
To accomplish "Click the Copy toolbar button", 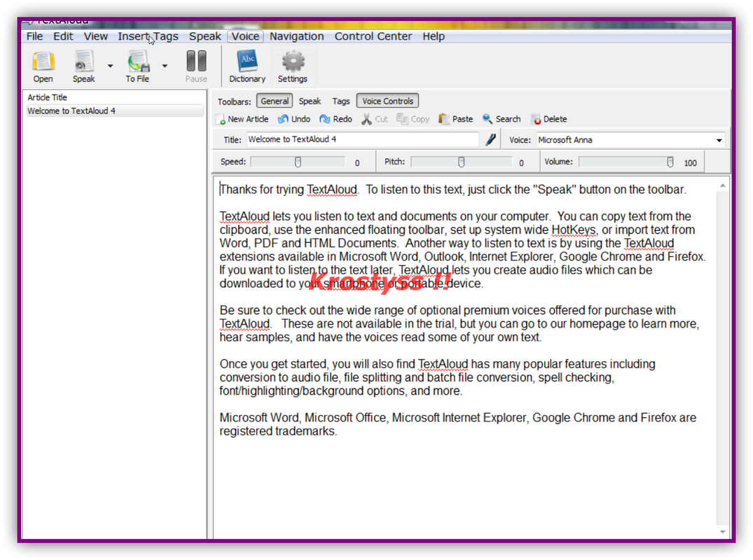I will coord(413,119).
